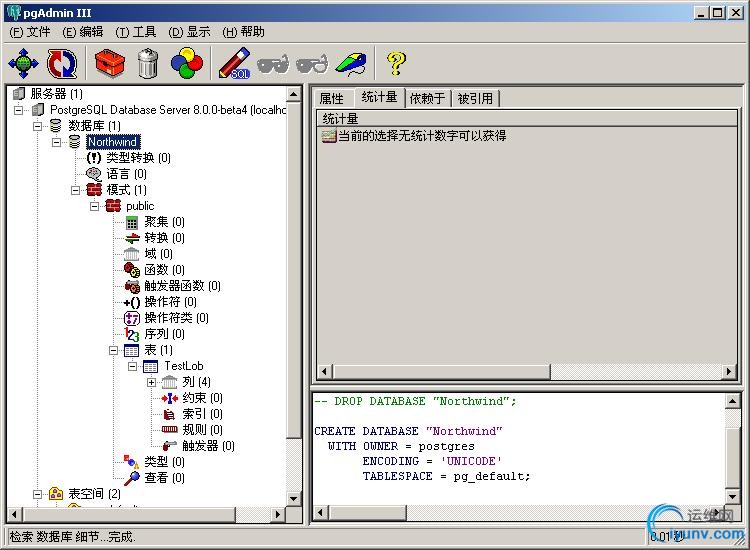
Task: Expand the 列 (4) columns node
Action: [152, 383]
